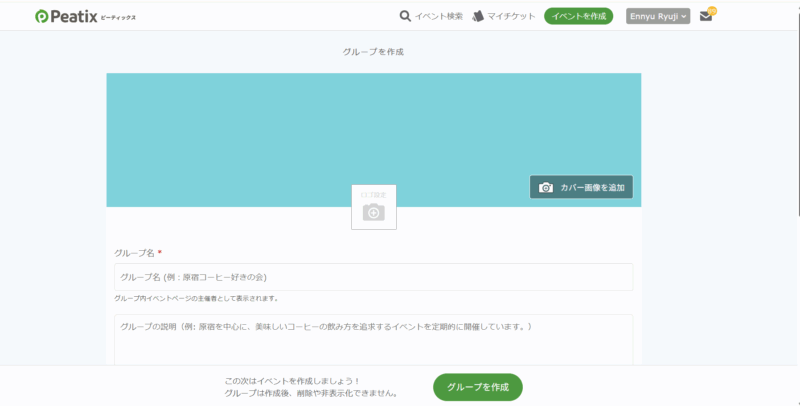Go to マイチケット in the header
This screenshot has height=406, width=800.
tap(510, 16)
